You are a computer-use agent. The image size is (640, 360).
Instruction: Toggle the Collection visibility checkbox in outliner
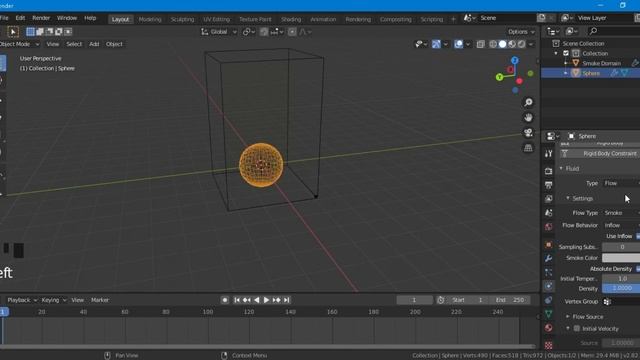pos(566,53)
